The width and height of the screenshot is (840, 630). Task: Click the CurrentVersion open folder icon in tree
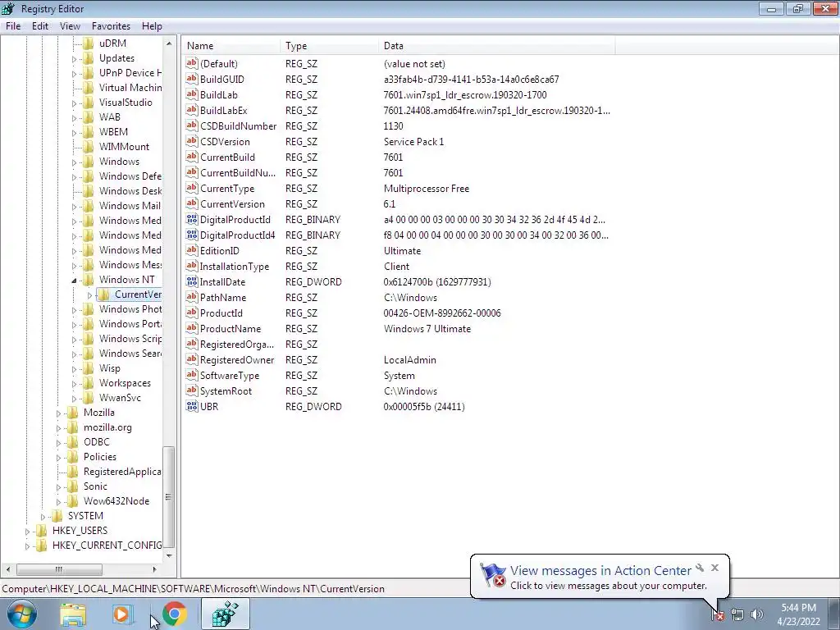pos(104,294)
